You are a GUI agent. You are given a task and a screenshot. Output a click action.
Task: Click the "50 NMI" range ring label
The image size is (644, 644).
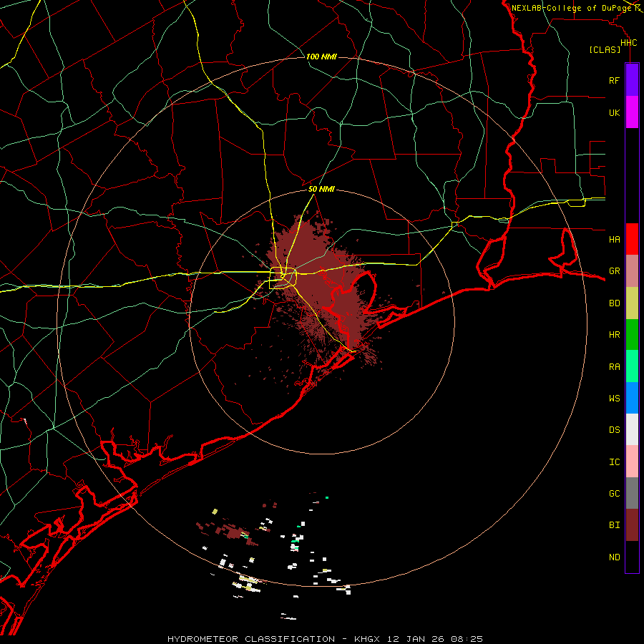click(x=321, y=190)
